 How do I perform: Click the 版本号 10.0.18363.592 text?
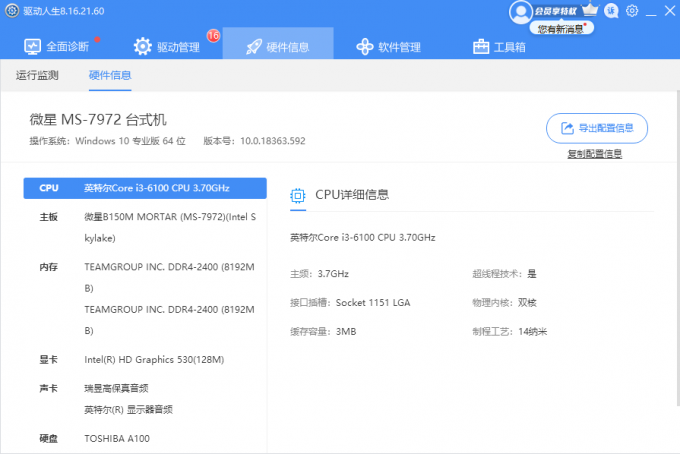[254, 141]
